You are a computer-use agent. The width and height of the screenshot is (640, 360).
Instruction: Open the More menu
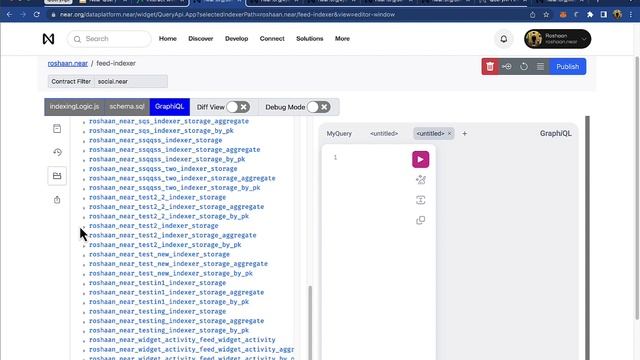pyautogui.click(x=342, y=39)
